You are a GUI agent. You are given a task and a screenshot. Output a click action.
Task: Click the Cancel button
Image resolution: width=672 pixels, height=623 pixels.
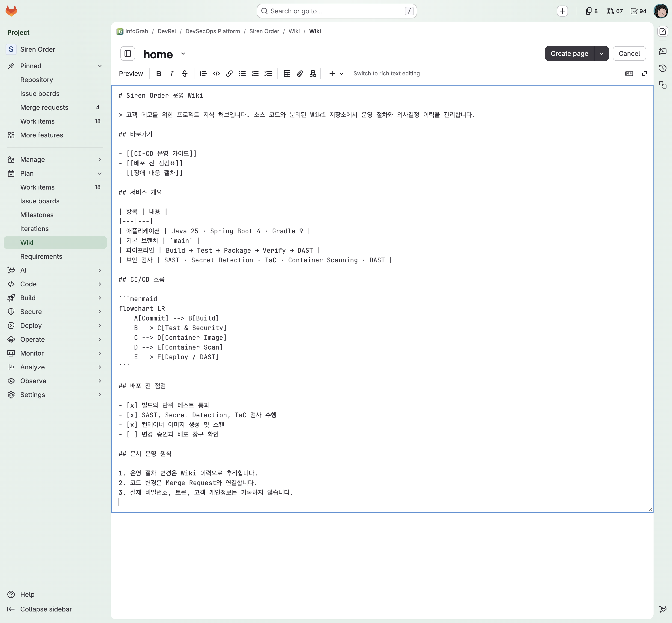629,53
